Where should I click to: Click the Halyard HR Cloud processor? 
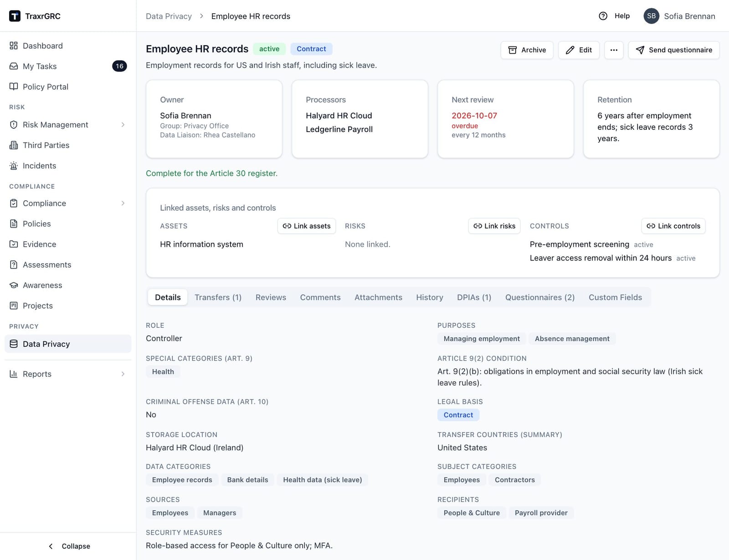pyautogui.click(x=339, y=116)
